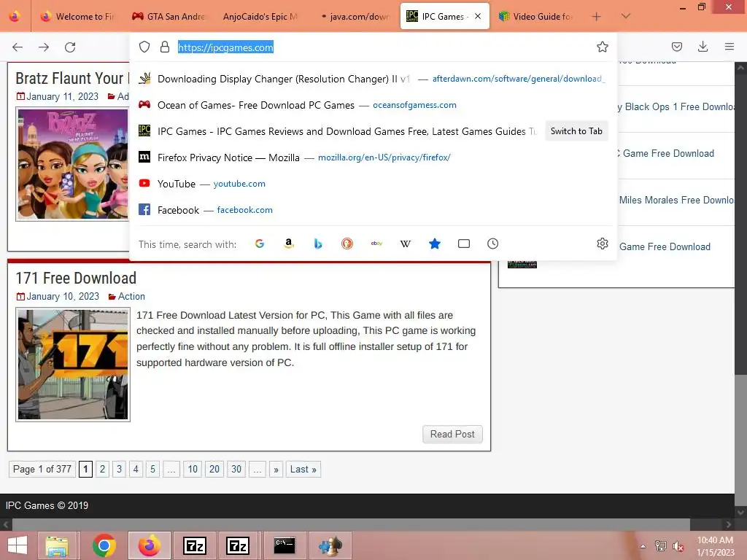Choose Downloading Display Changer suggestion

373,79
